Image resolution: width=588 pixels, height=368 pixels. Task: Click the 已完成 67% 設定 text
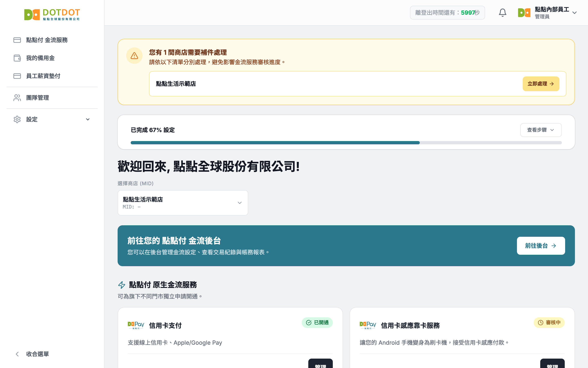(x=153, y=130)
